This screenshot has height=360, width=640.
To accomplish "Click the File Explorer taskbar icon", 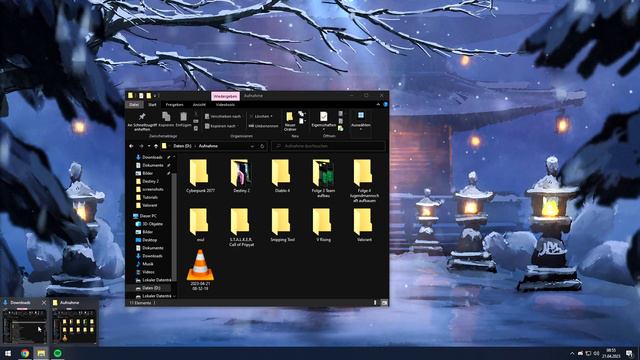I will pos(41,353).
